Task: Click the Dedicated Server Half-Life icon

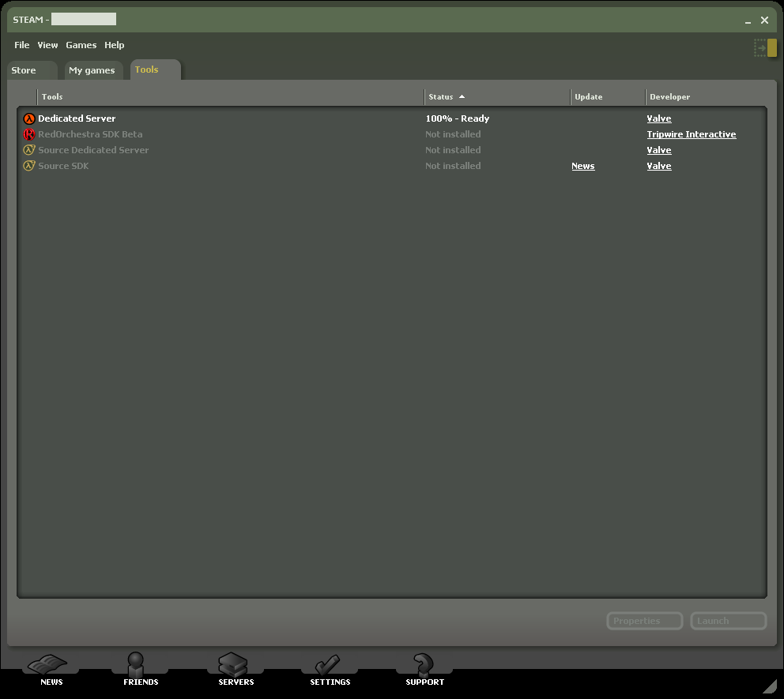Action: point(29,118)
